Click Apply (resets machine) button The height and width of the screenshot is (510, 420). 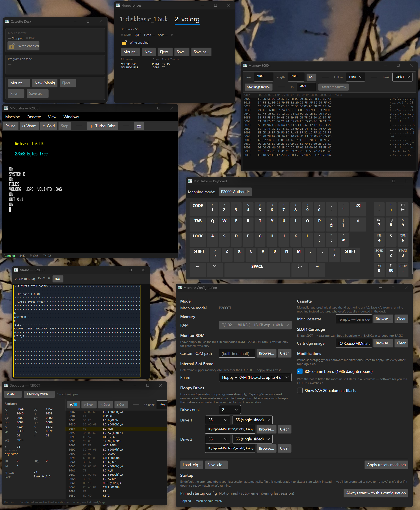pos(386,465)
